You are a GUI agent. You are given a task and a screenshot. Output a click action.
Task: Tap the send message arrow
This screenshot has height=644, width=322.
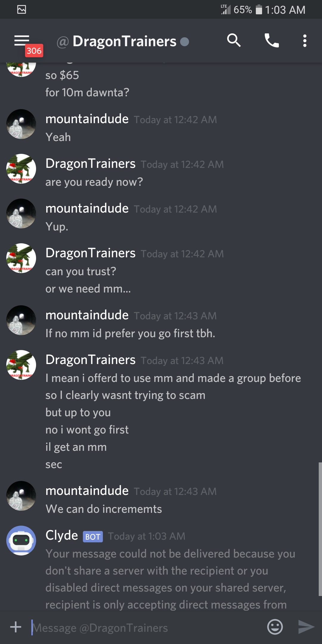(x=306, y=627)
